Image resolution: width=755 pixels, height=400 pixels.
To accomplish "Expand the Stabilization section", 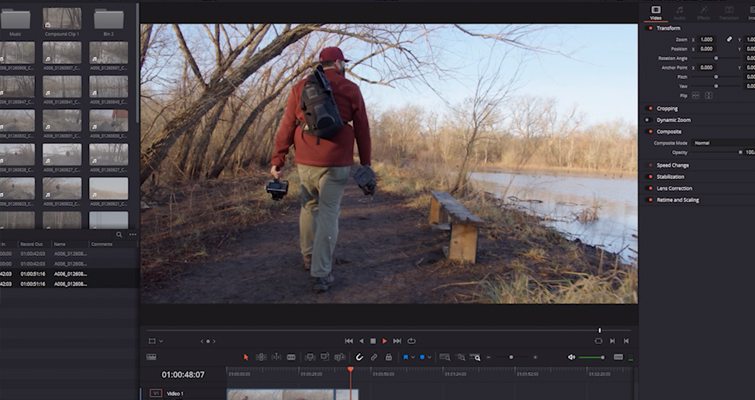I will 675,177.
